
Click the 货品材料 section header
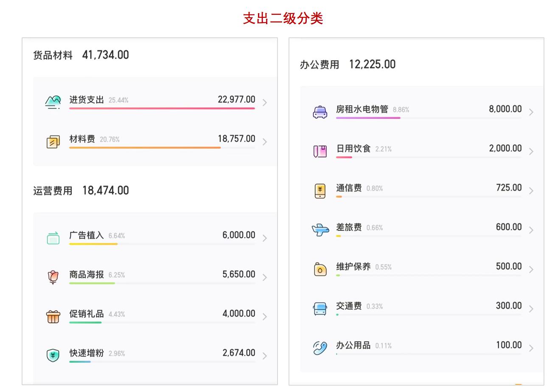pyautogui.click(x=52, y=55)
